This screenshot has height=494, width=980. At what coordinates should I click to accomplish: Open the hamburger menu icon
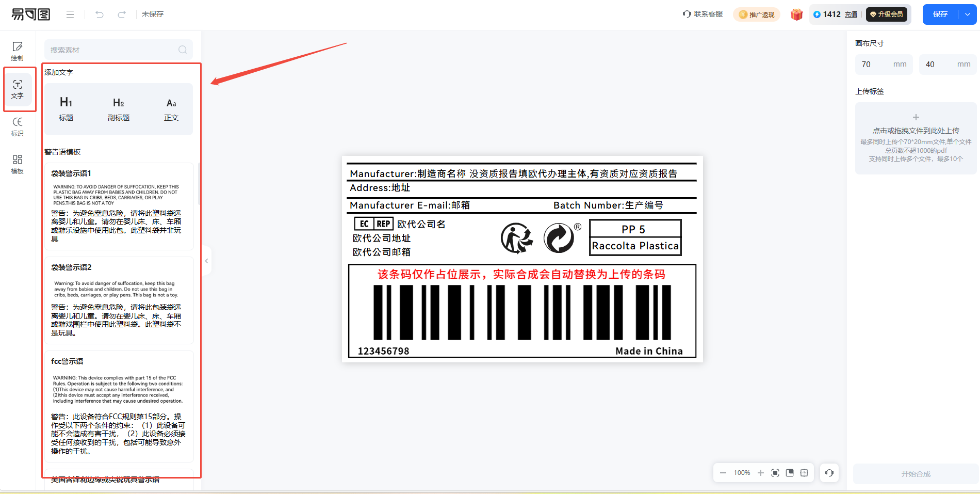point(70,14)
